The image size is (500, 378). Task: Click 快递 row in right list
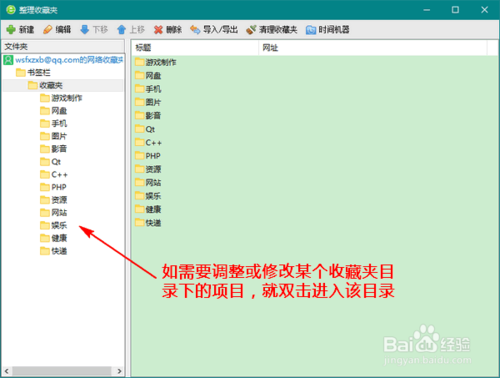point(148,223)
